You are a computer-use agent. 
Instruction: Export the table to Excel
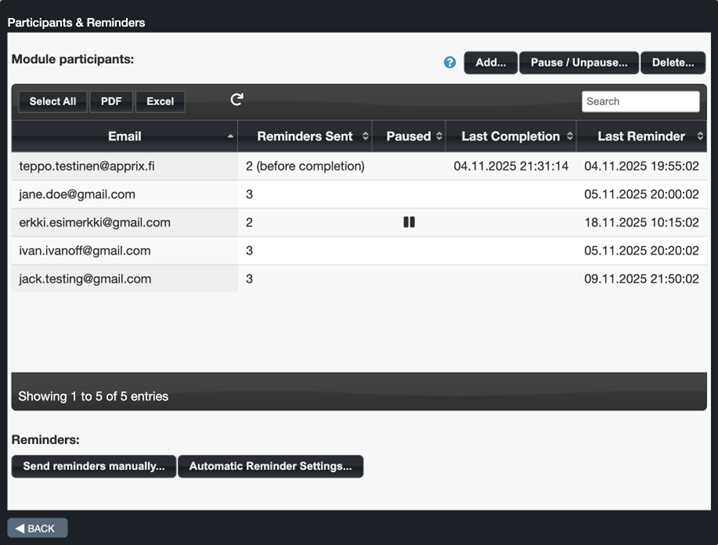pyautogui.click(x=160, y=101)
